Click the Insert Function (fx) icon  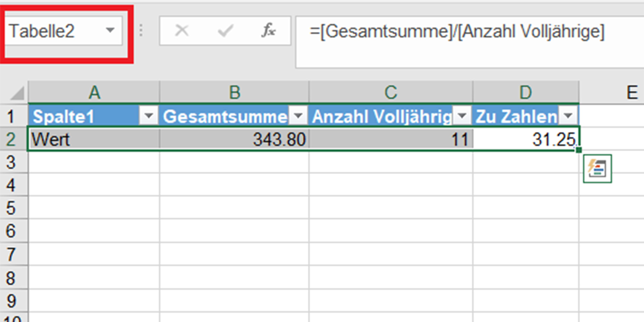[x=268, y=31]
